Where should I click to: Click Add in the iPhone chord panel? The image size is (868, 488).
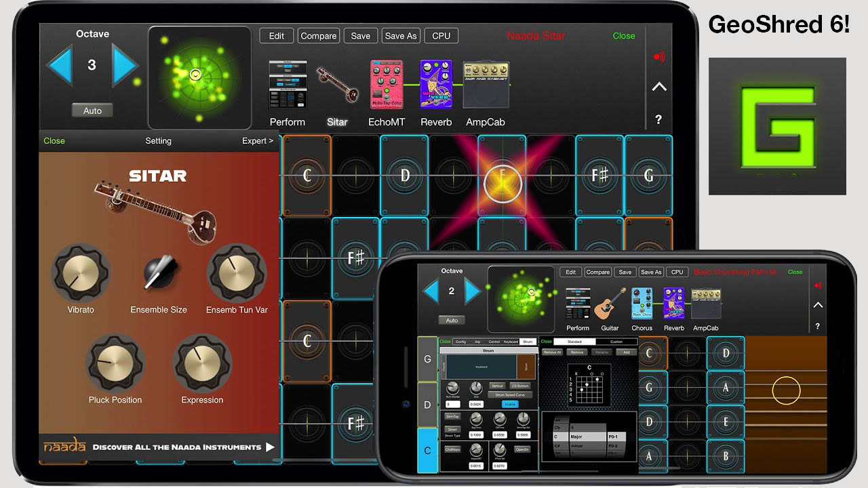[627, 352]
